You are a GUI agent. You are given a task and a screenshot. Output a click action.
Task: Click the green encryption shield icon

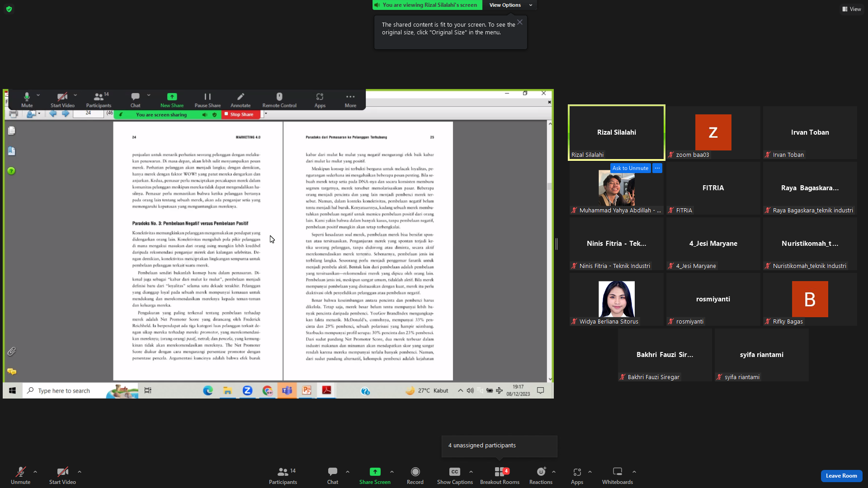(x=9, y=9)
